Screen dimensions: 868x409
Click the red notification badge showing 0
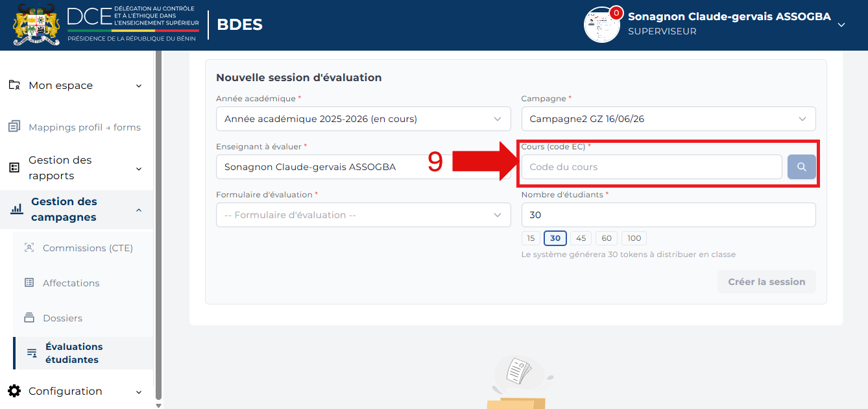click(616, 13)
